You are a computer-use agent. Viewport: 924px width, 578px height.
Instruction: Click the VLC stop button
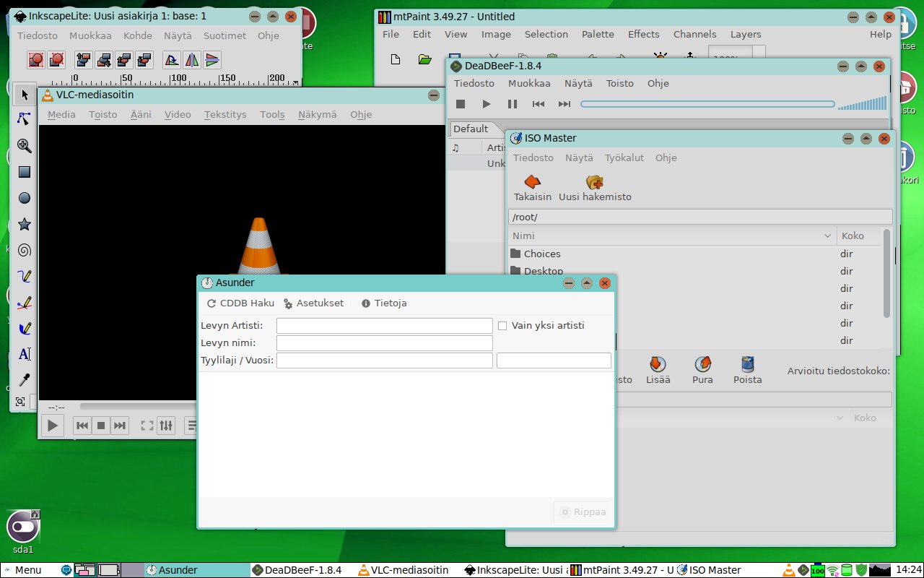coord(101,426)
